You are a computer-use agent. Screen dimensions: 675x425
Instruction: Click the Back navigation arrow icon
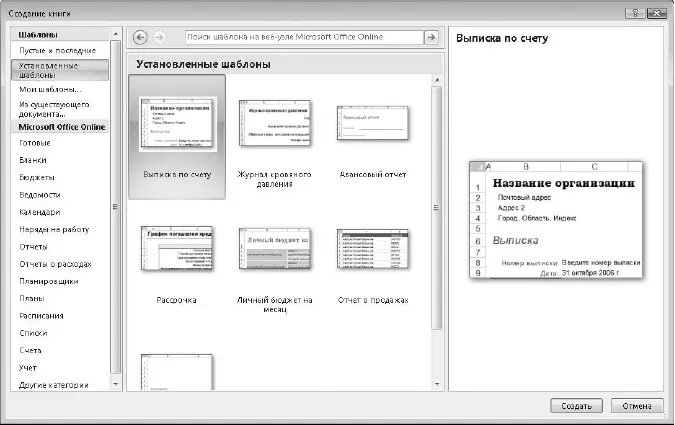(141, 37)
